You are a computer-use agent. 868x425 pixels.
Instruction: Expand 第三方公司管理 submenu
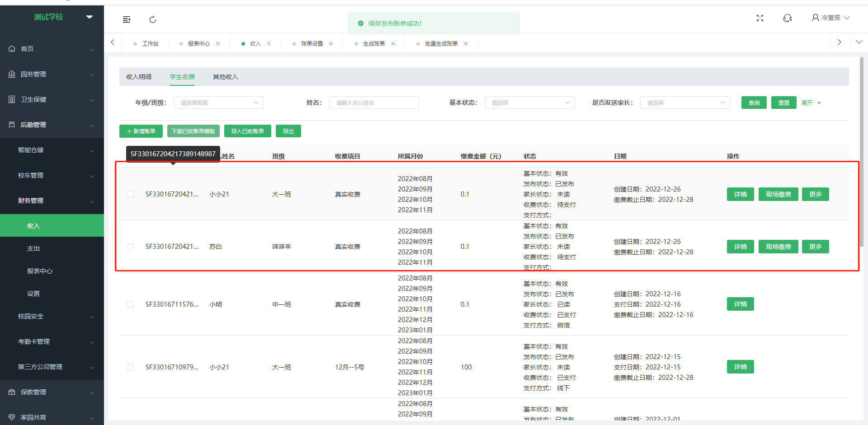[52, 367]
